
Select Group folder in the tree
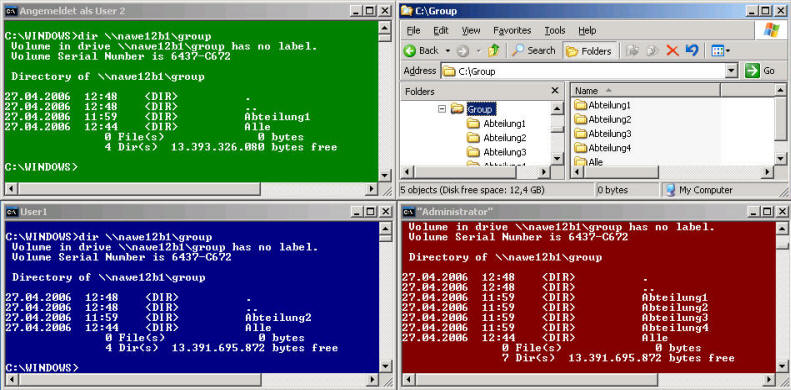point(479,108)
